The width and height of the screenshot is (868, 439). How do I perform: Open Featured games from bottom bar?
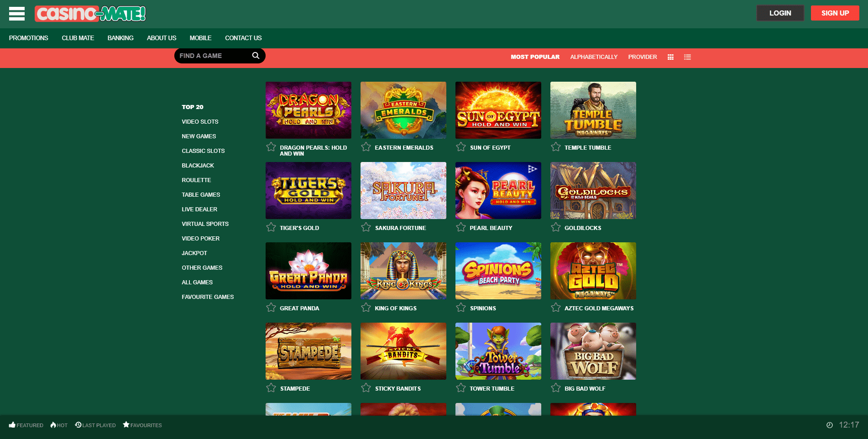coord(26,425)
